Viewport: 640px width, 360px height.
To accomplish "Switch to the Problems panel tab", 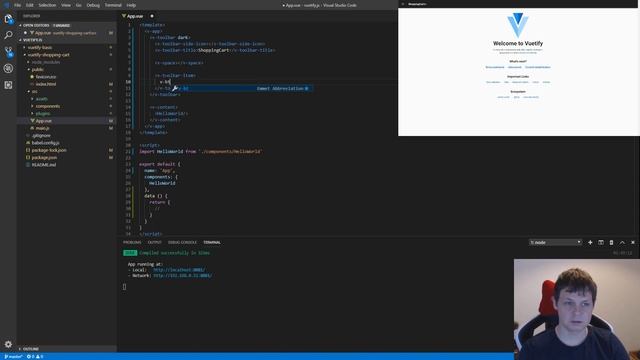I will tap(132, 242).
